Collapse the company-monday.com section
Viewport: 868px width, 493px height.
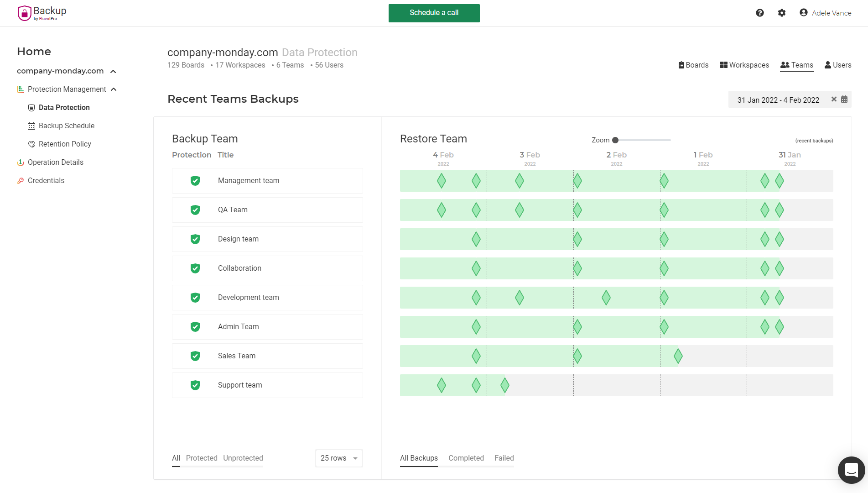tap(113, 71)
